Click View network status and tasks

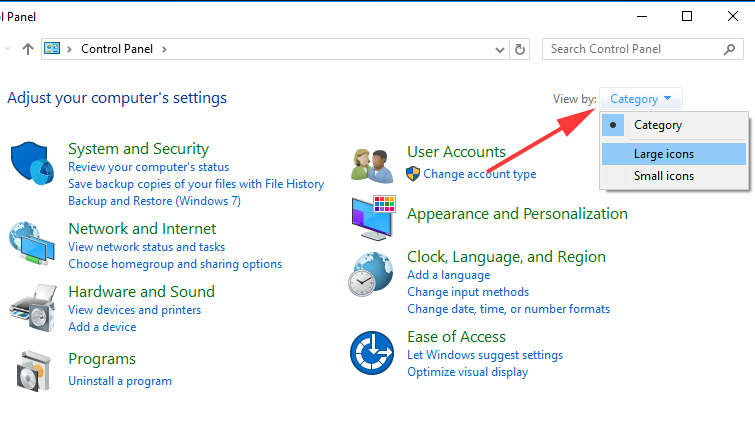tap(147, 247)
